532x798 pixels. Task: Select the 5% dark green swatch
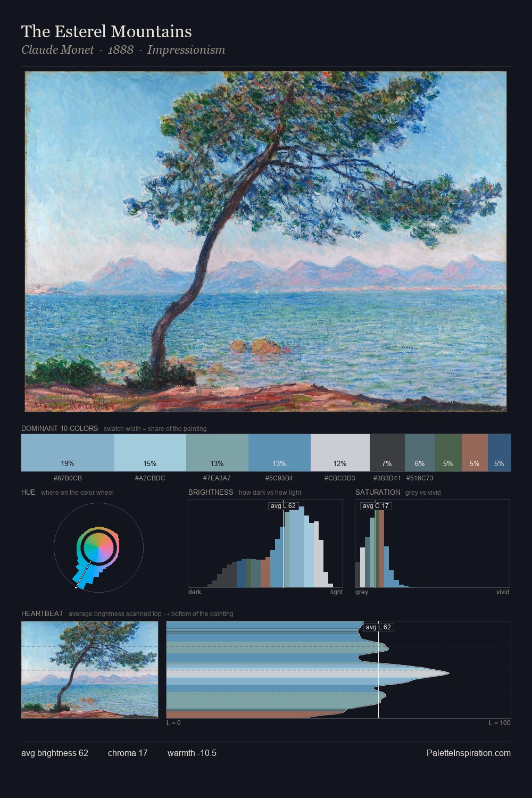point(448,453)
